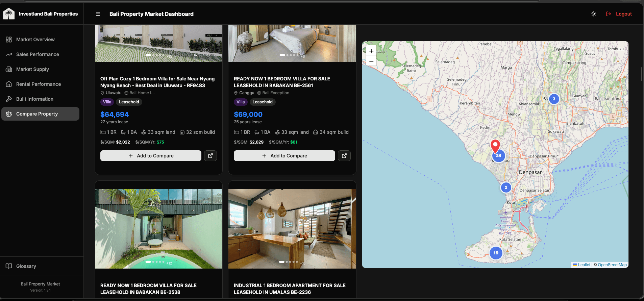Expand the map cluster marked 28
644x301 pixels.
pos(499,156)
